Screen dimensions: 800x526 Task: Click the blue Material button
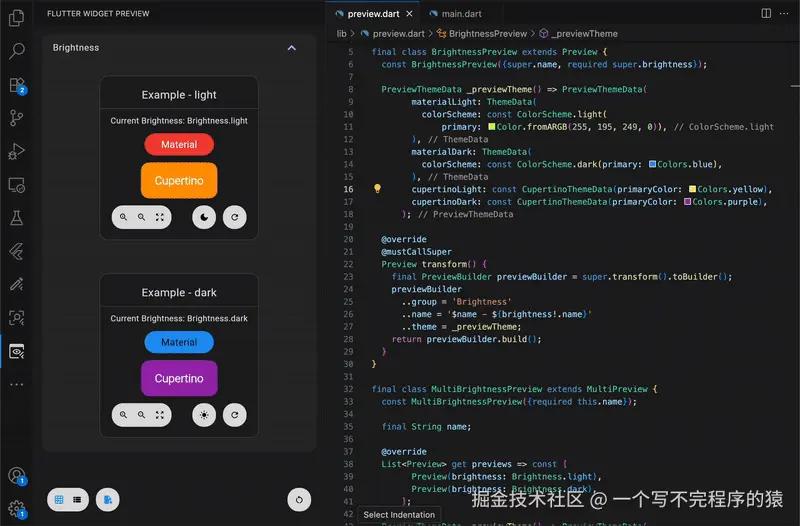tap(179, 342)
